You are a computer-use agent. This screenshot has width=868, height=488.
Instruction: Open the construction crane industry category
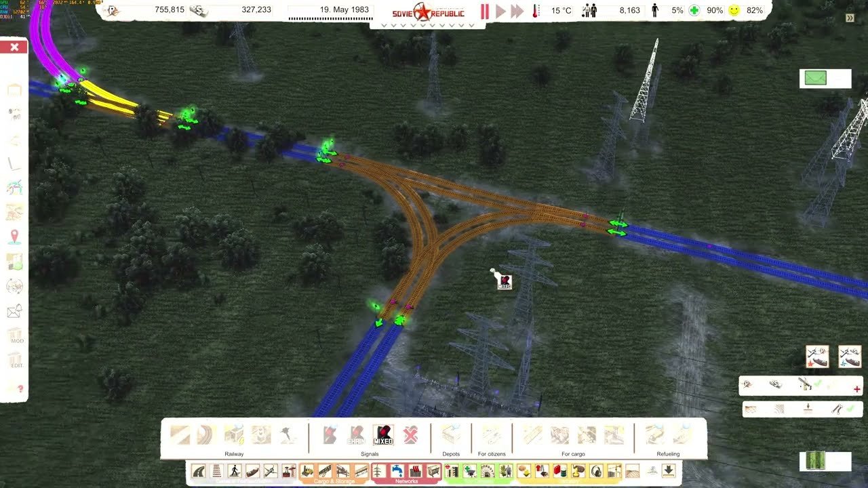614,471
